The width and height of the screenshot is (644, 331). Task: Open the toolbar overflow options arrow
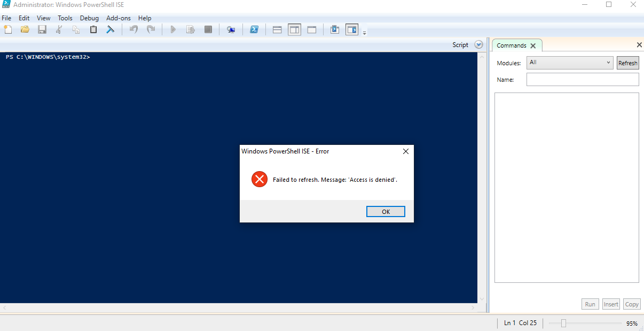(x=365, y=33)
